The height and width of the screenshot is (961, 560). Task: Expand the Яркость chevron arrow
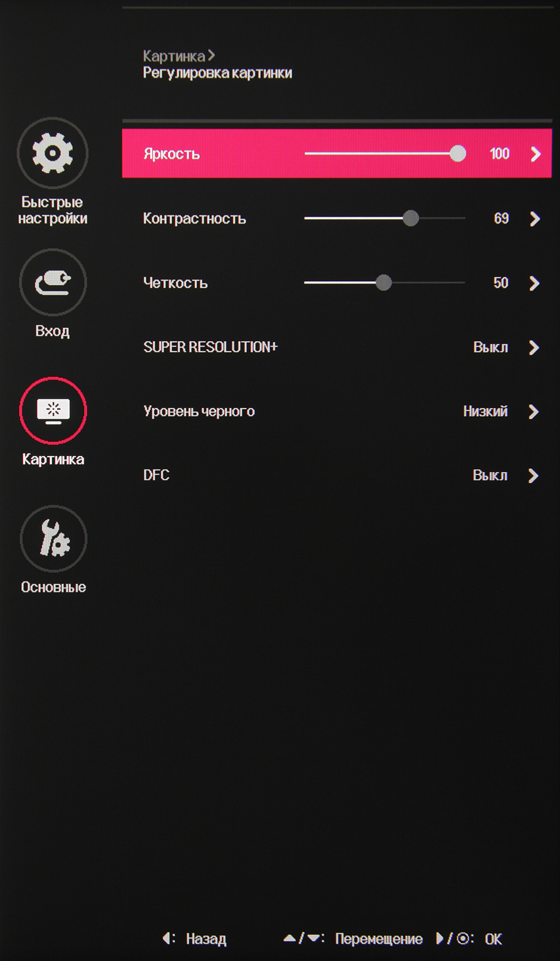(x=536, y=154)
